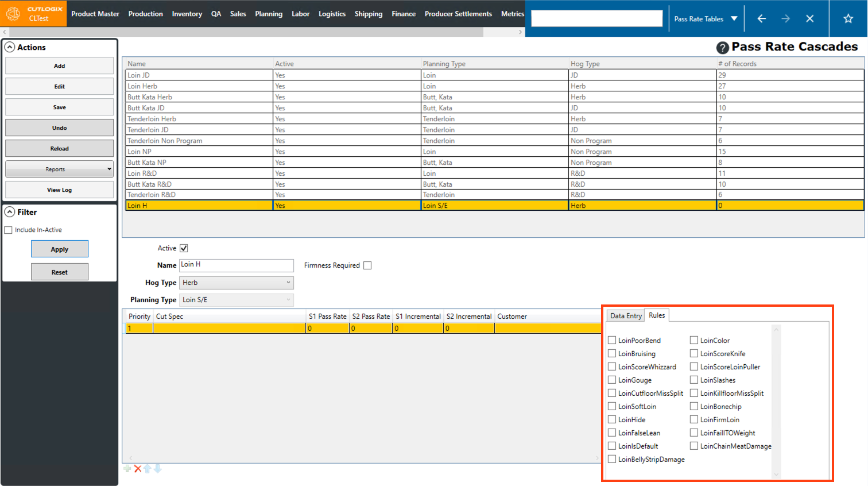Open help for Pass Rate Cascades
868x486 pixels.
[x=722, y=48]
